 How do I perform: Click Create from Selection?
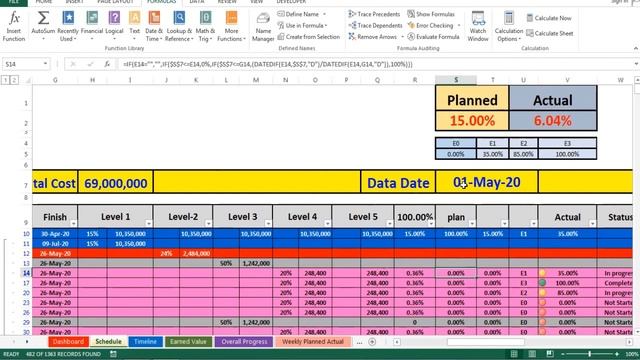[x=309, y=37]
